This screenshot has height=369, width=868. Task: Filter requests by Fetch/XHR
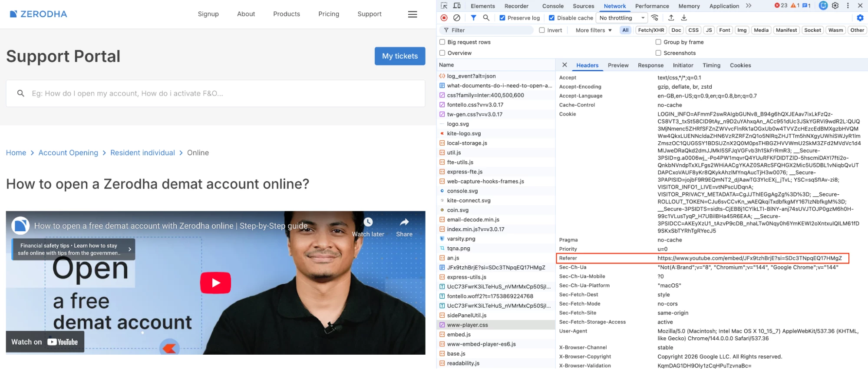click(x=651, y=30)
